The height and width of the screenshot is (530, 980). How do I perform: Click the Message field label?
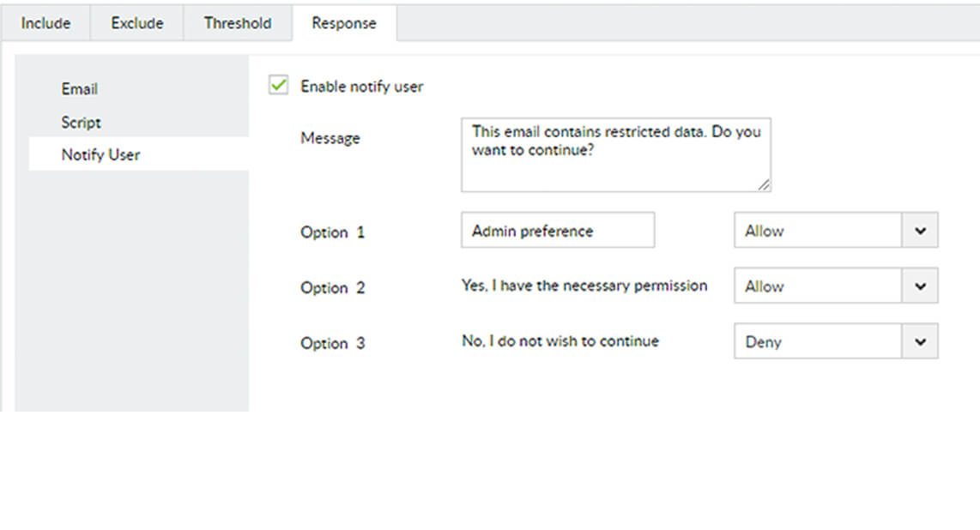tap(330, 138)
